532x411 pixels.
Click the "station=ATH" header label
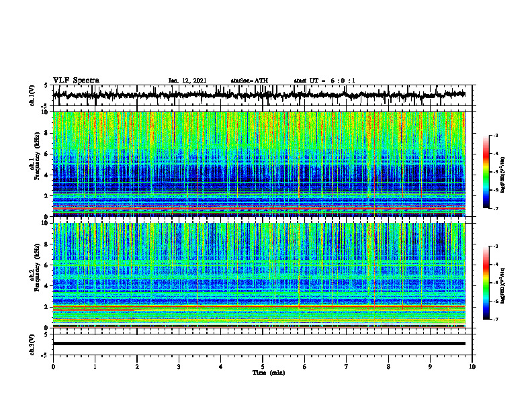(x=249, y=81)
